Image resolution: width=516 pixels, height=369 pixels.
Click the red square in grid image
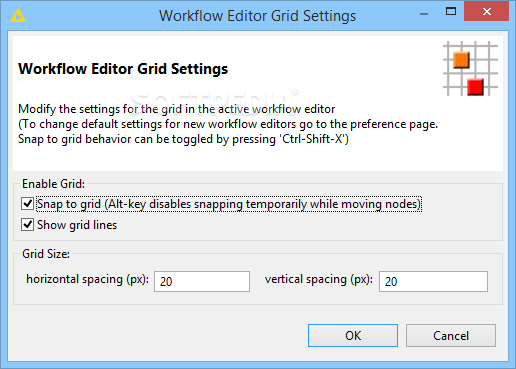click(x=475, y=87)
